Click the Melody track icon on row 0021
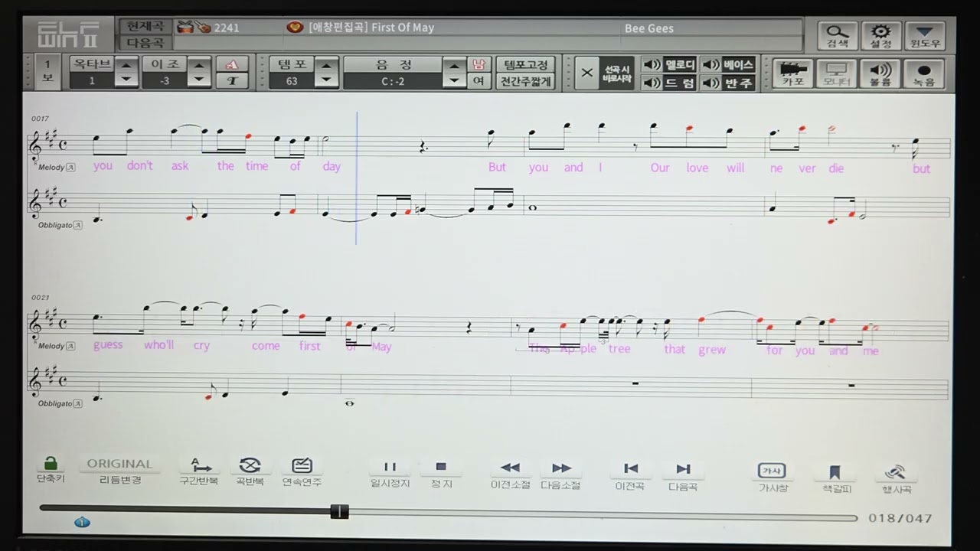Viewport: 980px width, 551px height. (x=70, y=346)
